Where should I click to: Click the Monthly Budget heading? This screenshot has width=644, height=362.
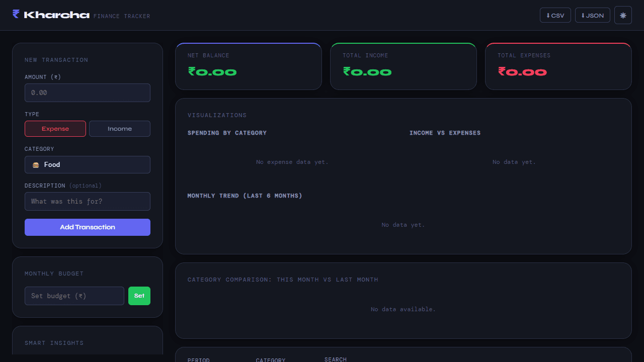point(54,274)
